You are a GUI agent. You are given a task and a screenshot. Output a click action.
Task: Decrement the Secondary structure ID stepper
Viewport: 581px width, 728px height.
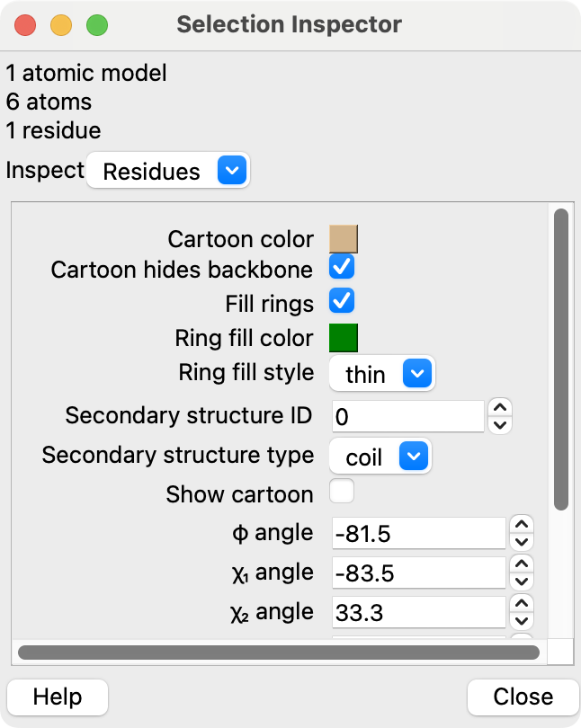[x=500, y=424]
